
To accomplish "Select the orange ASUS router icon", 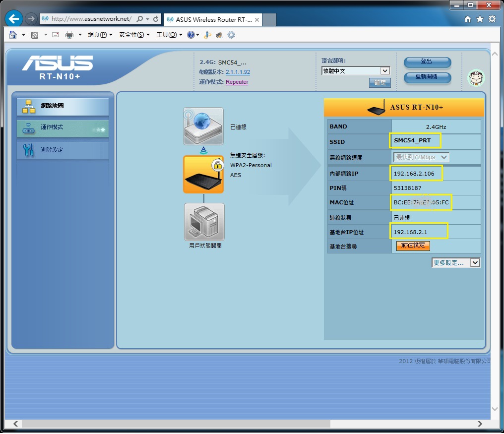I will pos(203,174).
